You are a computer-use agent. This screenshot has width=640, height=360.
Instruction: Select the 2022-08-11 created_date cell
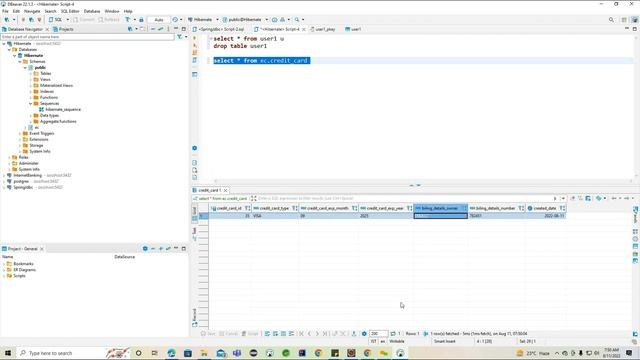[x=546, y=216]
